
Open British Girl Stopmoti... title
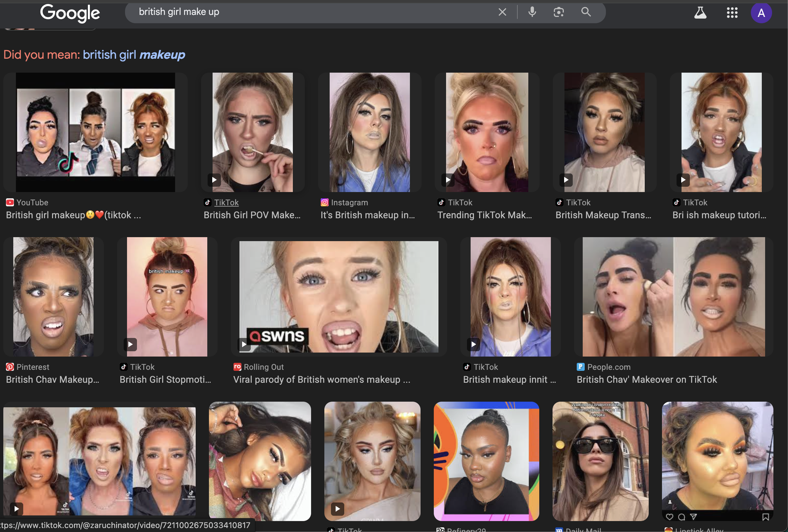click(165, 379)
